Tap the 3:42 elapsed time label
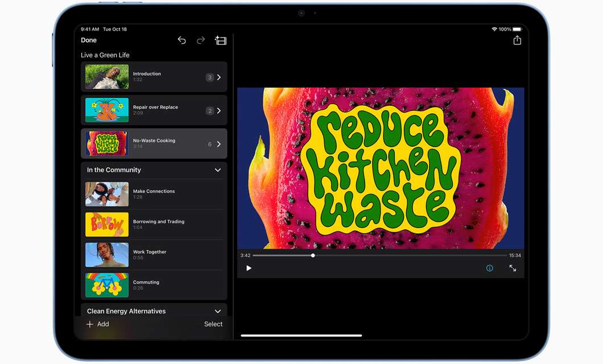Screen dimensions: 603x364 pos(245,255)
